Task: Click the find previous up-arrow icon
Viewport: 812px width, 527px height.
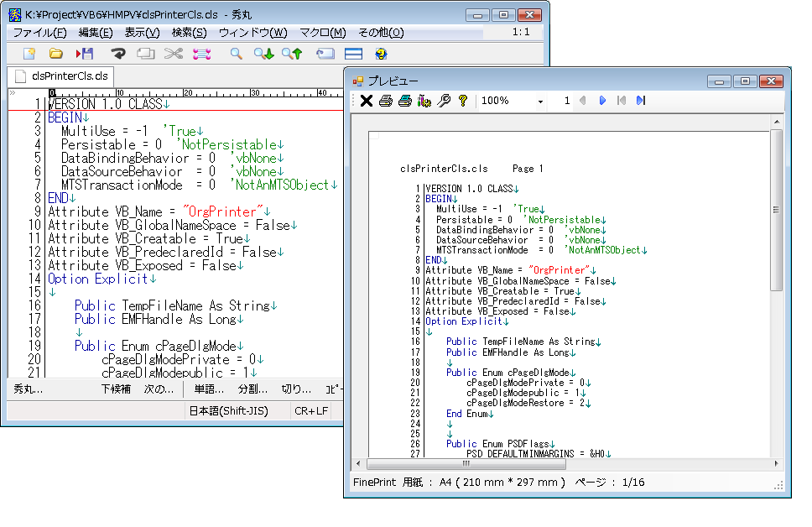Action: tap(292, 54)
